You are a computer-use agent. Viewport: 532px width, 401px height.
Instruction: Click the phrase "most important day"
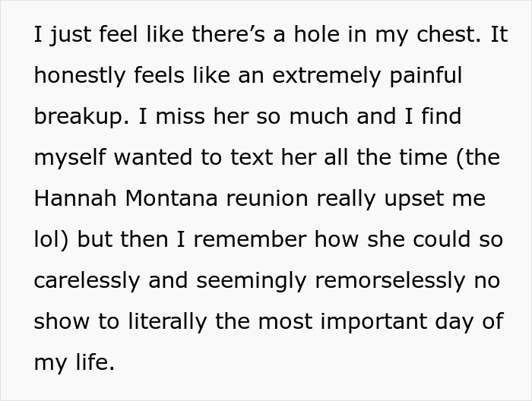(359, 321)
